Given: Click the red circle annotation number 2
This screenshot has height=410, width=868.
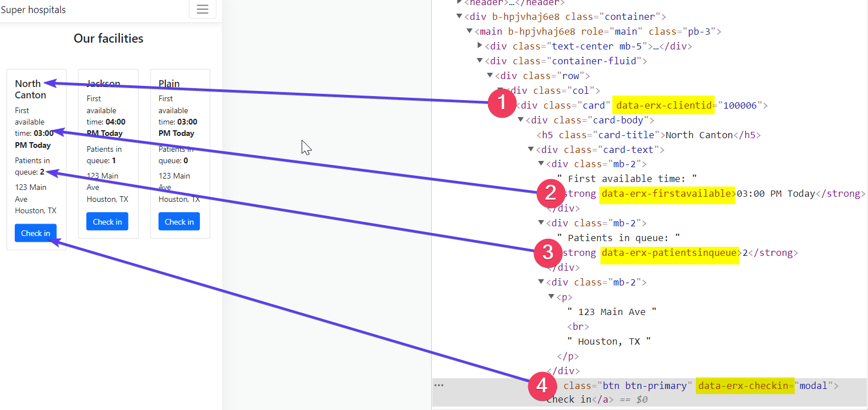Looking at the screenshot, I should tap(550, 193).
